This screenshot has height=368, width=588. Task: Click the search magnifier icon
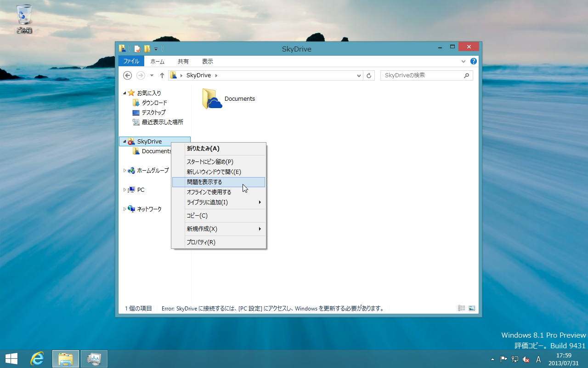pos(467,75)
